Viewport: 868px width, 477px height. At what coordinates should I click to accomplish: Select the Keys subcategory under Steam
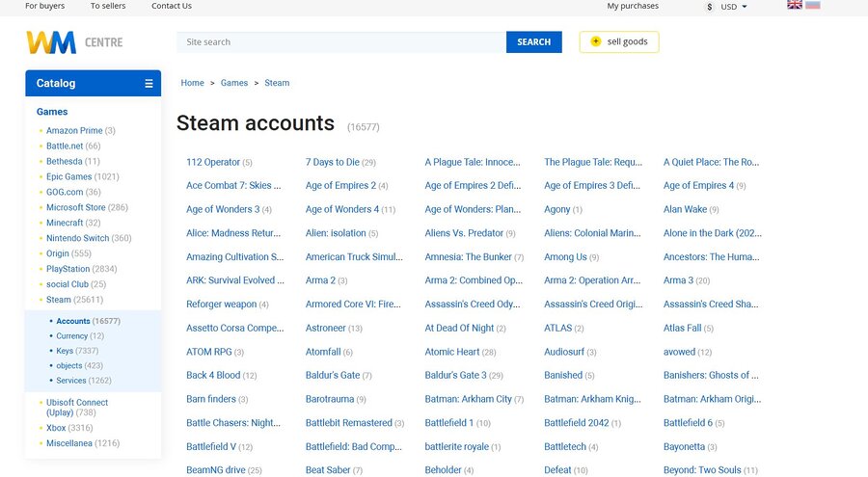[x=64, y=351]
